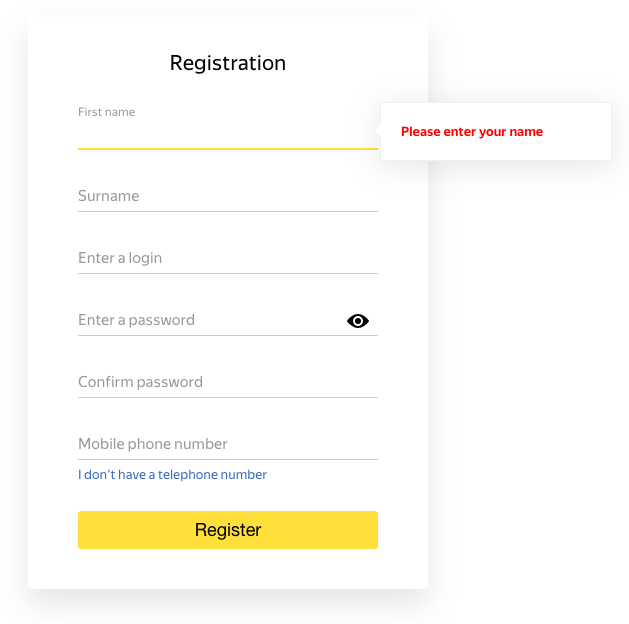Click the Enter a password field

coord(211,320)
